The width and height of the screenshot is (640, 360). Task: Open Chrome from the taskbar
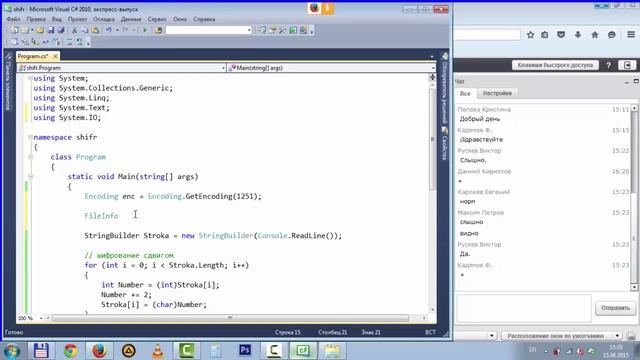[71, 351]
